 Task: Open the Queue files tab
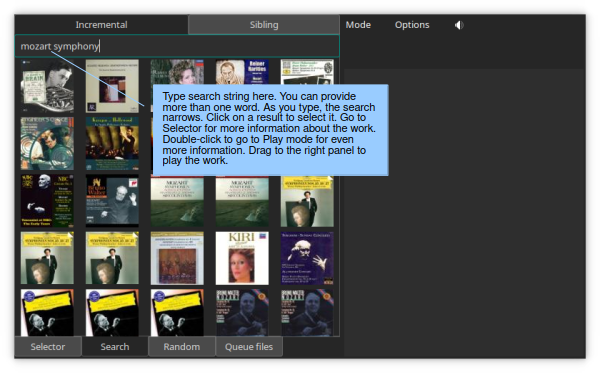click(249, 347)
